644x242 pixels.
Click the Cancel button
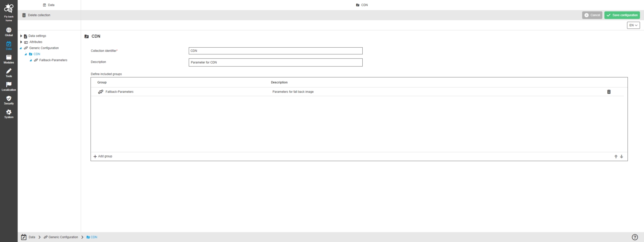pyautogui.click(x=592, y=15)
